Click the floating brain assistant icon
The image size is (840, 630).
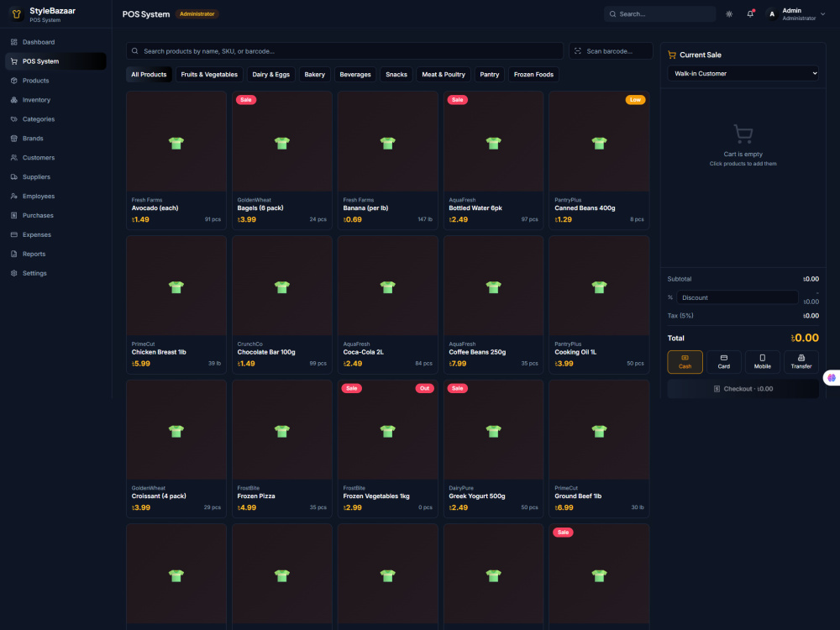pyautogui.click(x=832, y=378)
